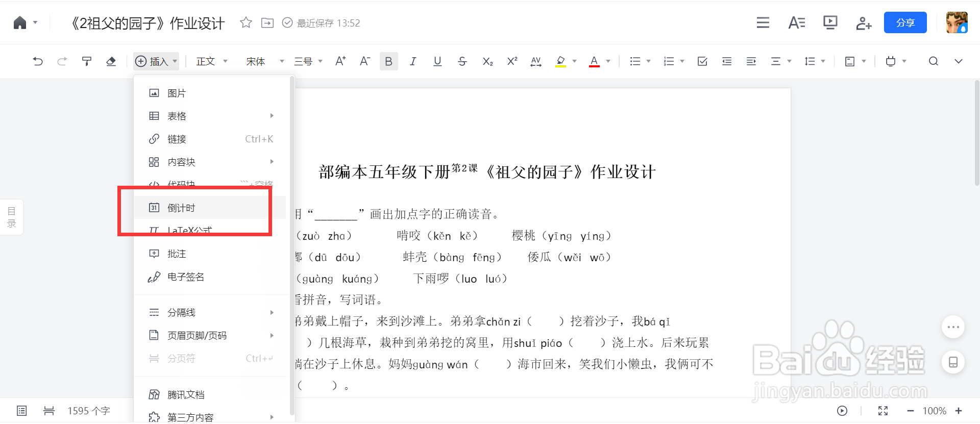Open text style settings A icon
The image size is (980, 424).
point(797,22)
